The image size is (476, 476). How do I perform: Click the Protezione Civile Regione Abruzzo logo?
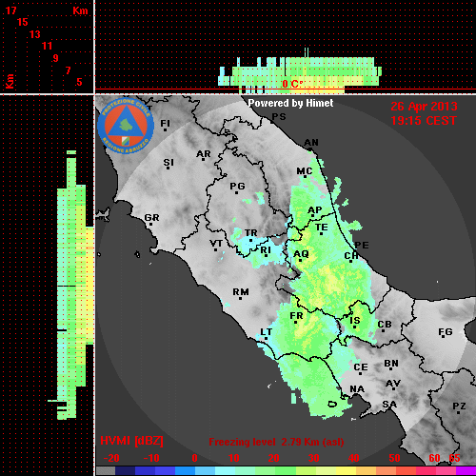[126, 126]
